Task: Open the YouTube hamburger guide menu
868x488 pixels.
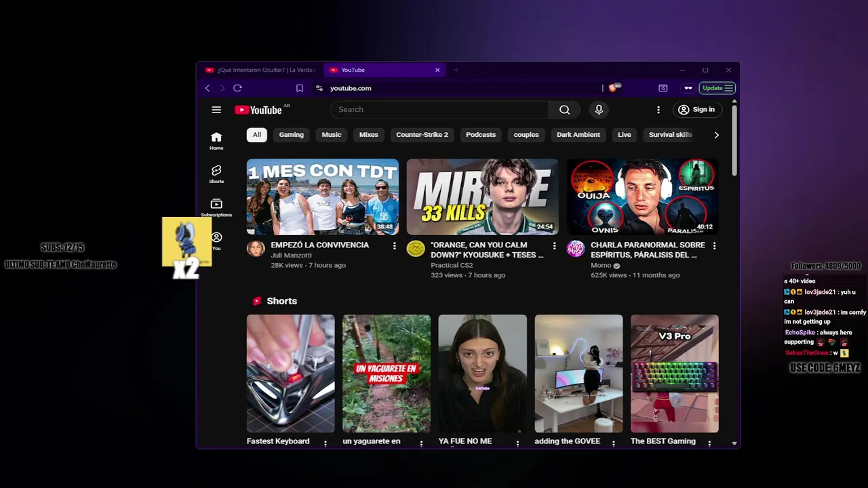Action: pos(216,110)
